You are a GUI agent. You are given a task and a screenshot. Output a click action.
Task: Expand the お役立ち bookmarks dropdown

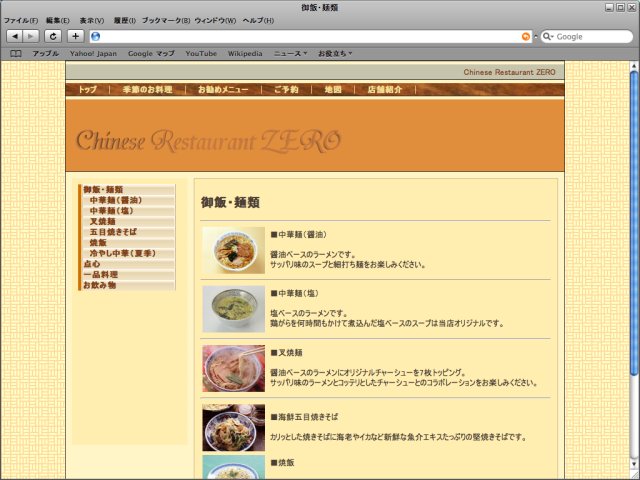click(335, 53)
